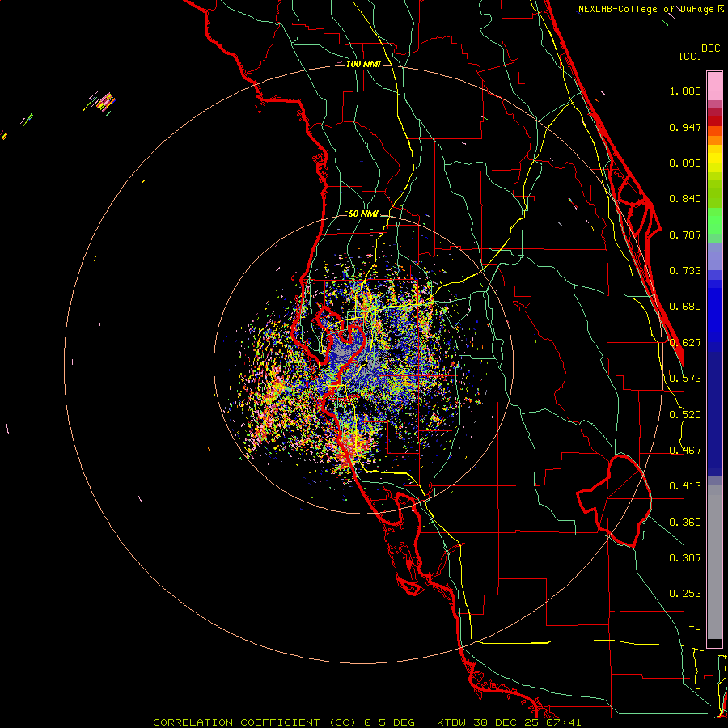Click the TH threshold label

[695, 630]
